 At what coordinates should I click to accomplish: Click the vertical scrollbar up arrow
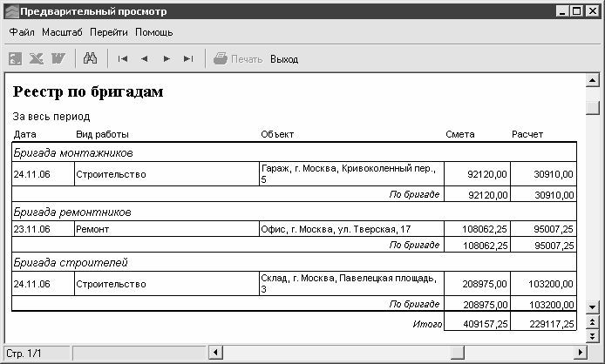(x=593, y=81)
